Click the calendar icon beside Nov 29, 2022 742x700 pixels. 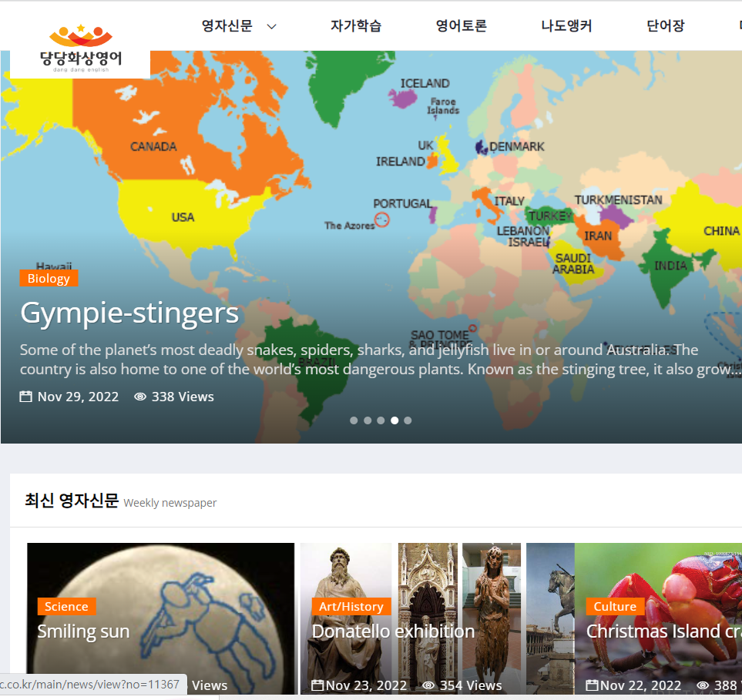pyautogui.click(x=25, y=397)
